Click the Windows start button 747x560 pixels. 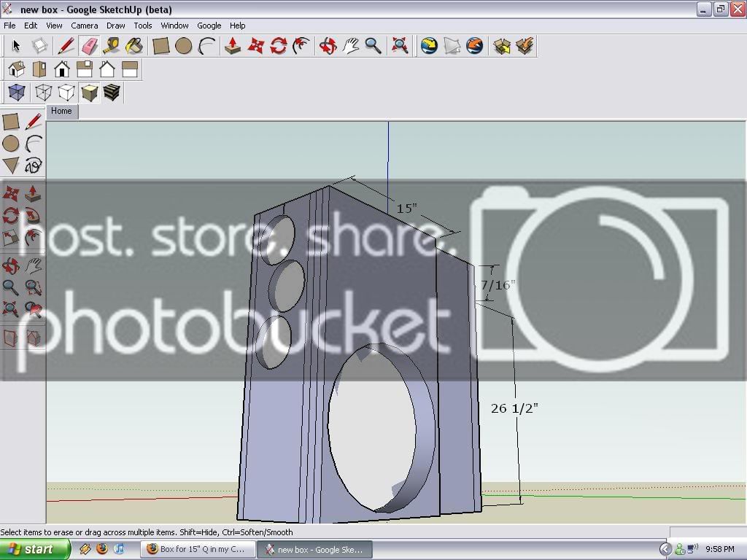35,550
